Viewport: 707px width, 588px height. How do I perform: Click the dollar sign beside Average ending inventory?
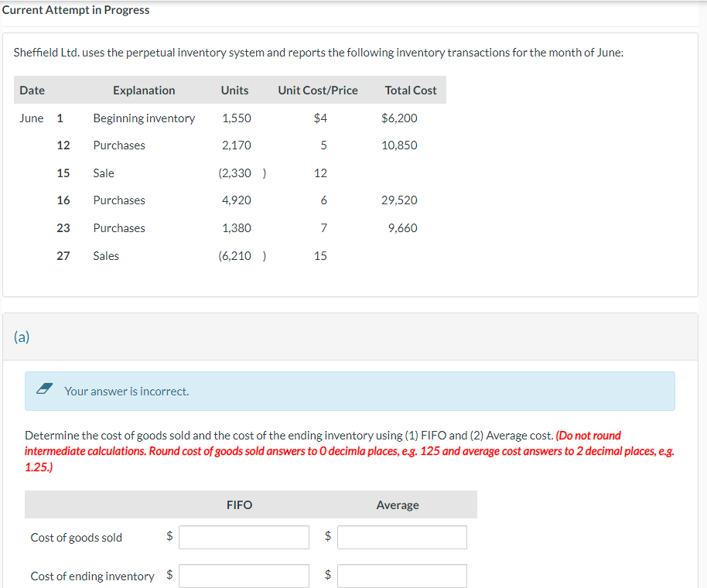[328, 575]
